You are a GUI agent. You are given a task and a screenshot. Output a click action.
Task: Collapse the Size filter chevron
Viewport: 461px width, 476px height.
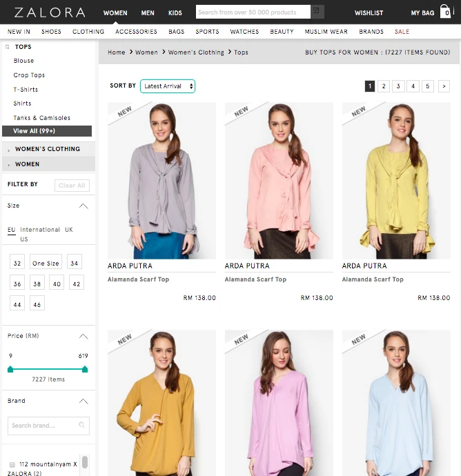(84, 206)
